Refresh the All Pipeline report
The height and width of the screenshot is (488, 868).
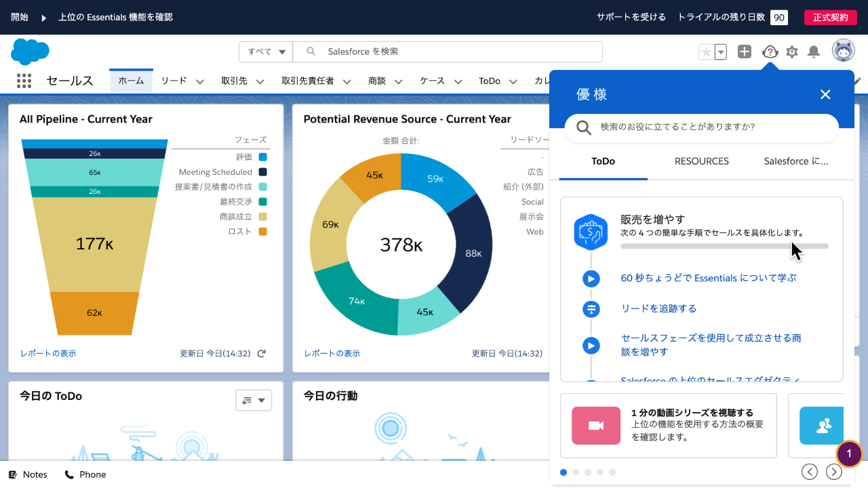[x=262, y=353]
